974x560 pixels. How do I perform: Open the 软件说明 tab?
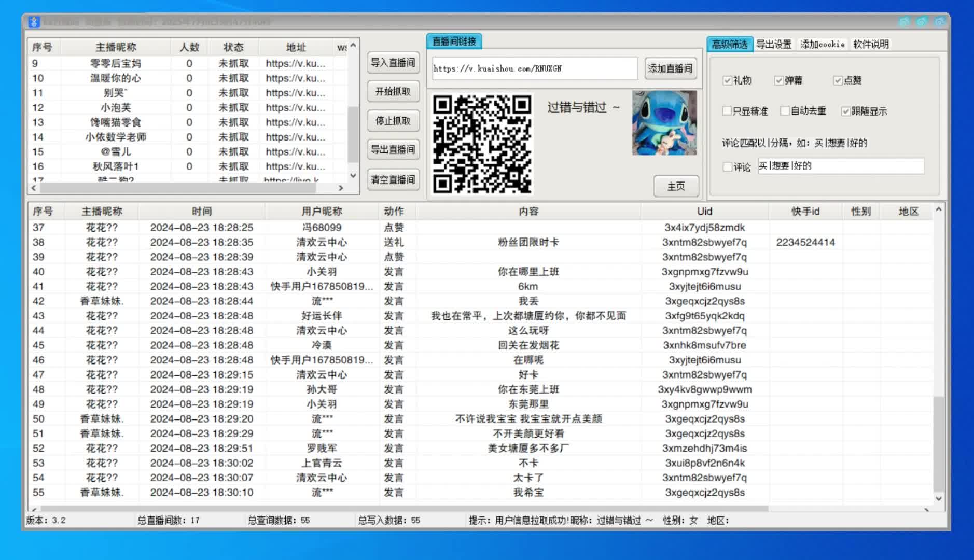coord(871,45)
